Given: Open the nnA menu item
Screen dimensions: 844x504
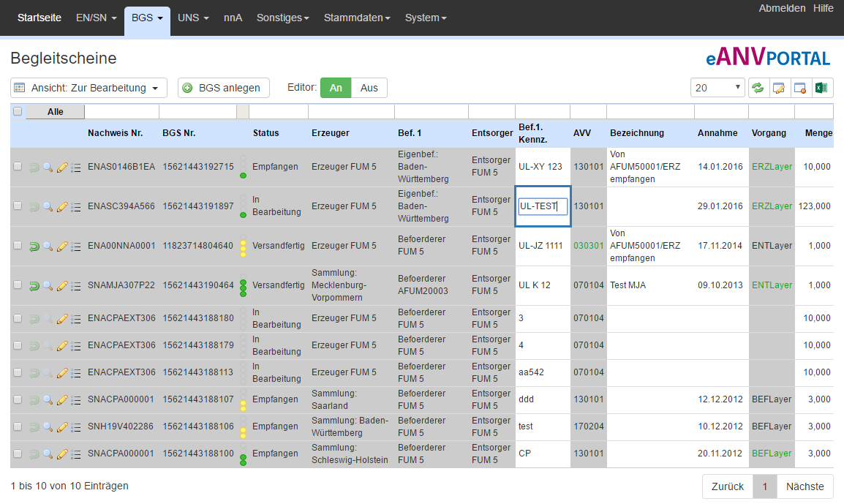Looking at the screenshot, I should pos(233,18).
